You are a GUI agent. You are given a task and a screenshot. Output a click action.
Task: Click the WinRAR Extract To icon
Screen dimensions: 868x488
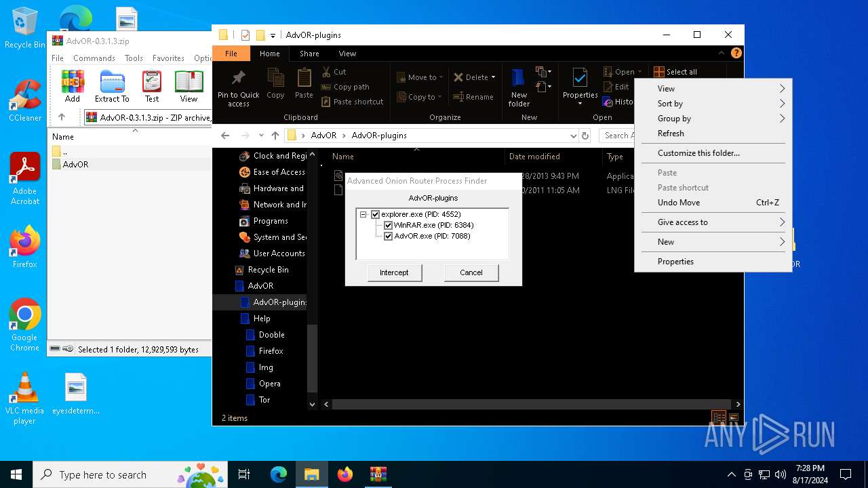click(112, 86)
